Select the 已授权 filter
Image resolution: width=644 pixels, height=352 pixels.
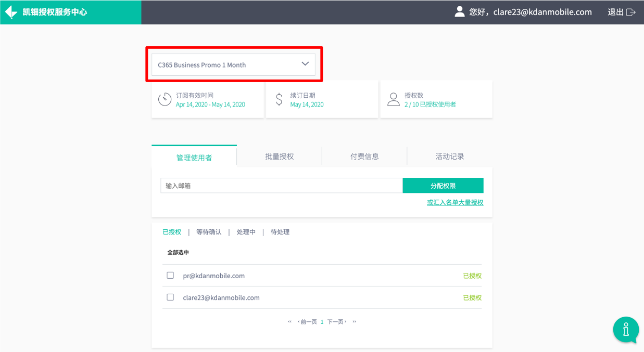pyautogui.click(x=172, y=232)
